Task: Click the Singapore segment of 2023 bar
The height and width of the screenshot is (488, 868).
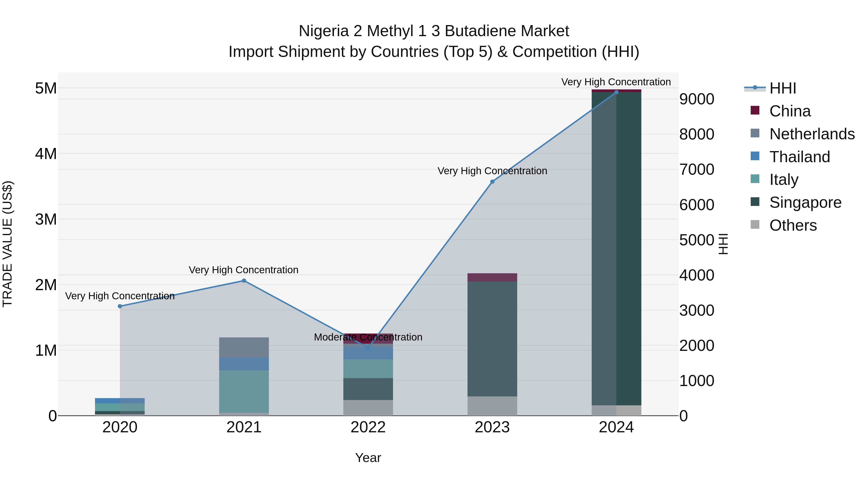Action: [492, 339]
